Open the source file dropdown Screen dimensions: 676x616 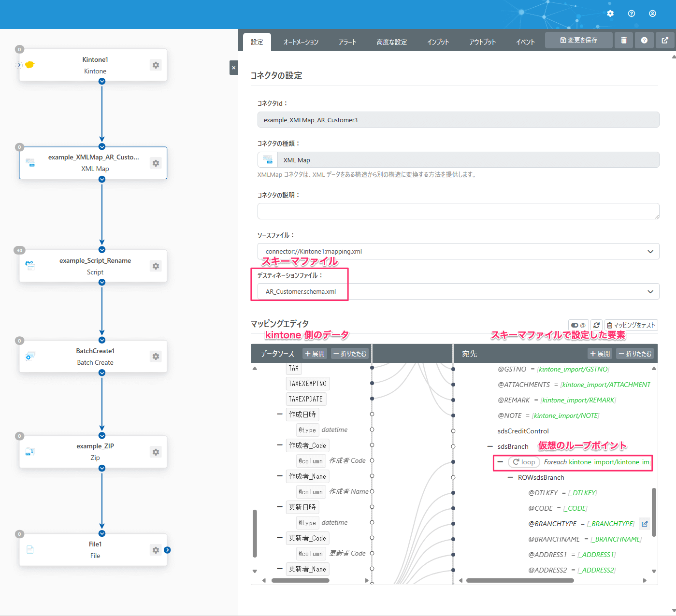tap(458, 251)
